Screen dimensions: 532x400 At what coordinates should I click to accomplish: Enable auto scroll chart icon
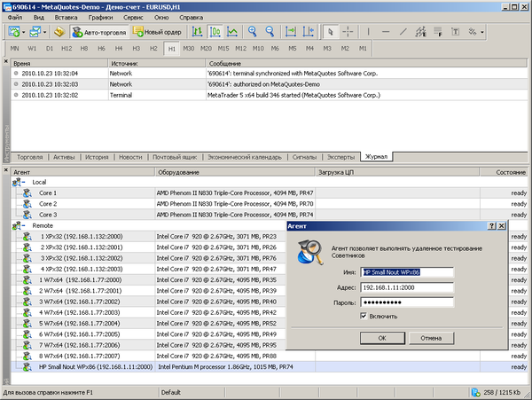[x=291, y=32]
